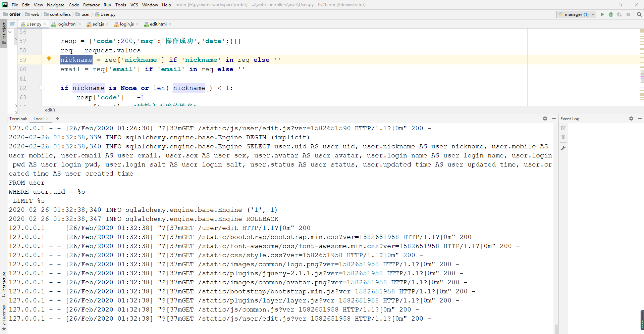Run the manager configuration with green play button

[602, 14]
